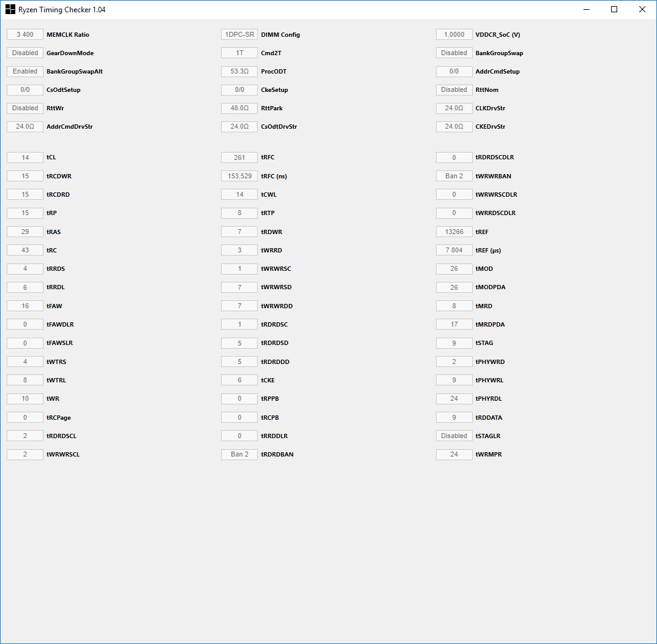Click the CsOdtSetup value field
This screenshot has width=657, height=644.
coord(25,89)
